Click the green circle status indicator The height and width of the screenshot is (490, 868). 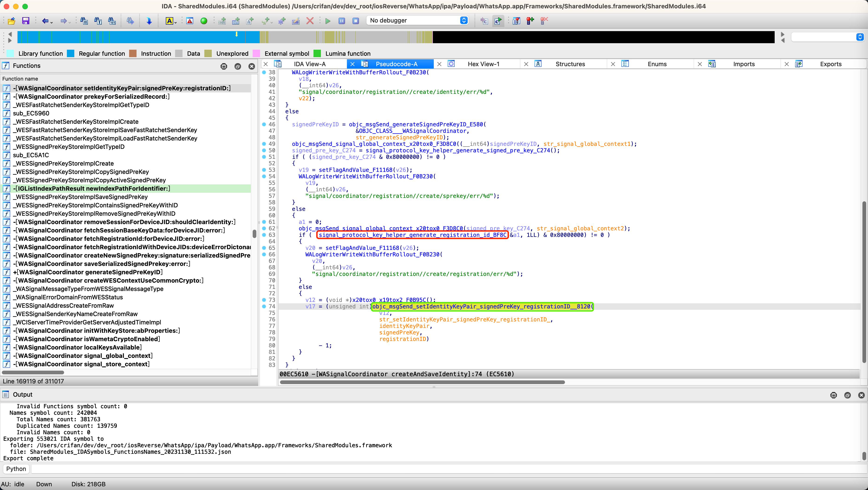[204, 21]
